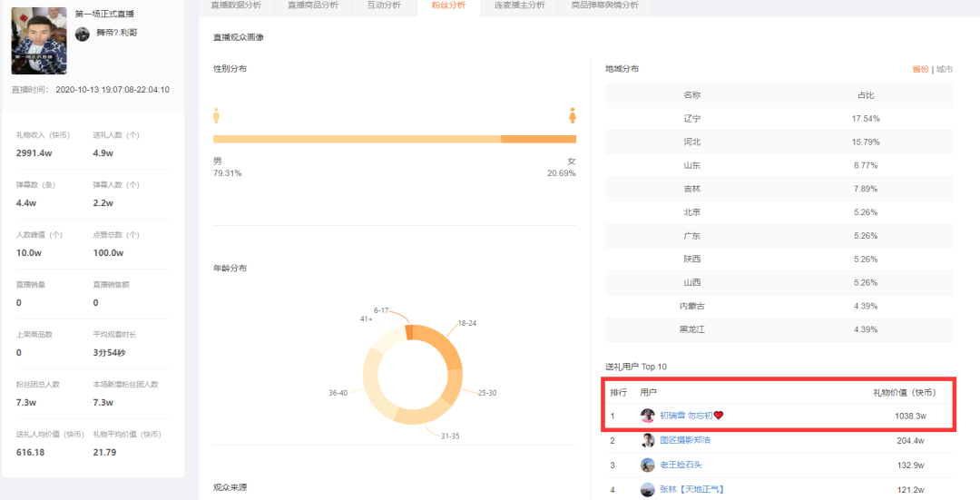Viewport: 980px width, 500px height.
Task: Click the female portion of the gender bar
Action: pyautogui.click(x=539, y=140)
